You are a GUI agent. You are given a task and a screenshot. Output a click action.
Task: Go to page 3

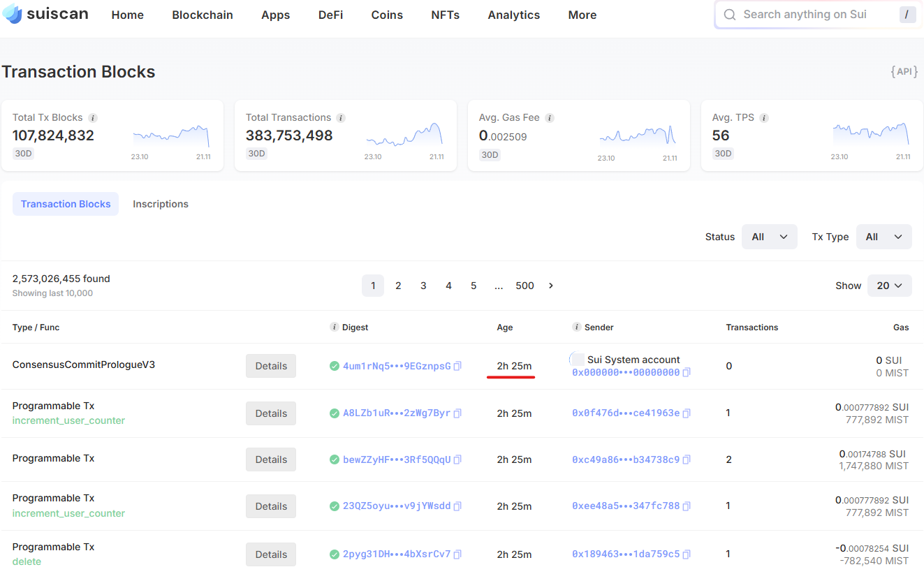(x=423, y=286)
